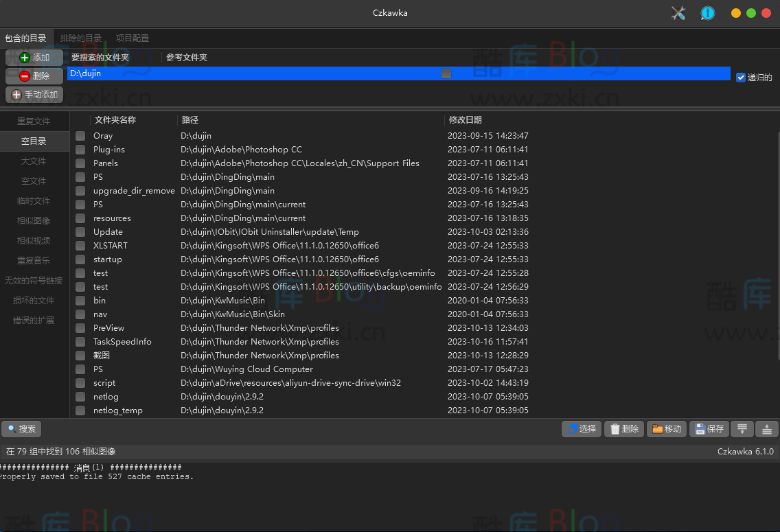Check the box for the Oray folder
The height and width of the screenshot is (532, 780).
click(80, 136)
